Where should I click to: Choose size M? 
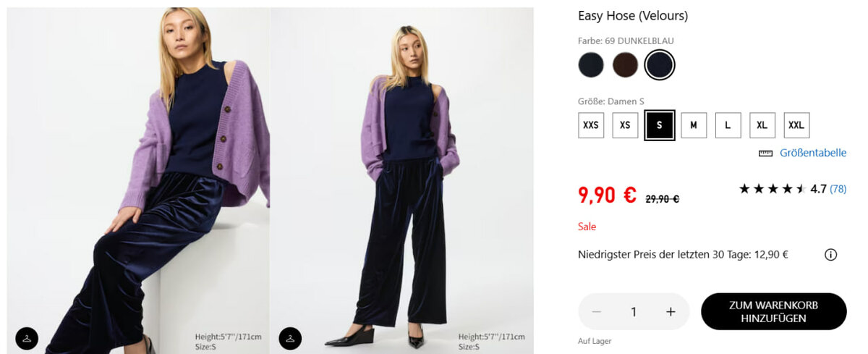(694, 125)
